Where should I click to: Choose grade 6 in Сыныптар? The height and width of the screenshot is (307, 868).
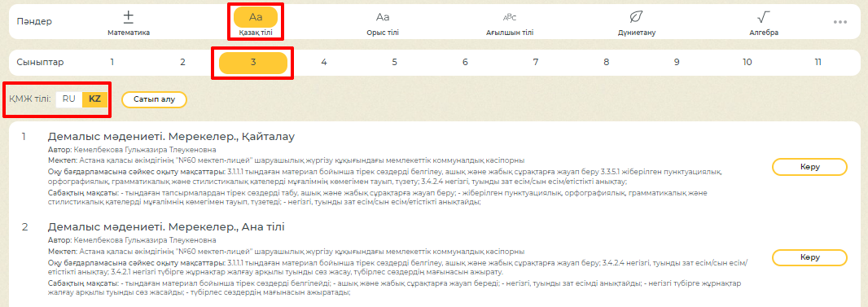coord(465,63)
